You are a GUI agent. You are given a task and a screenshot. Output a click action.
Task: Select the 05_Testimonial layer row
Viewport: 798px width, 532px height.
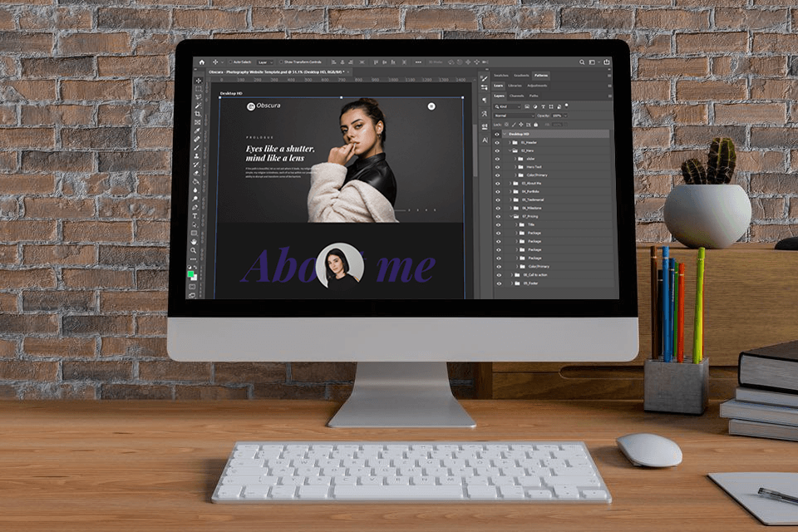(x=559, y=199)
